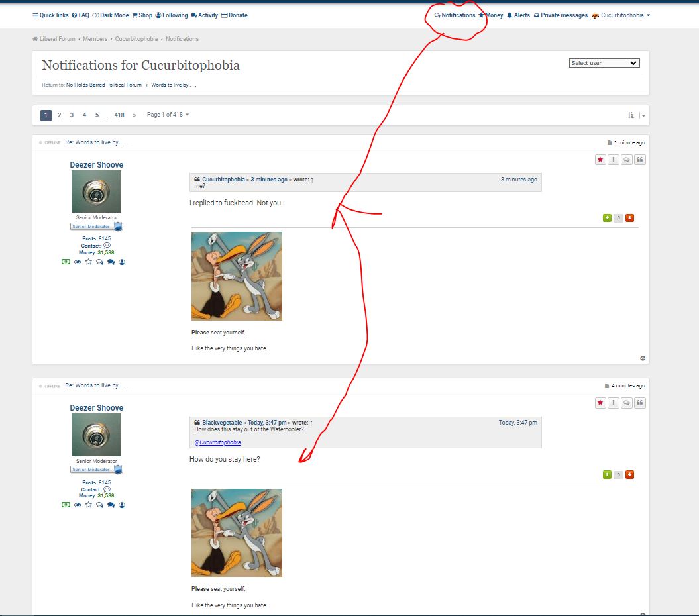Go to page 4 of notifications

(84, 115)
